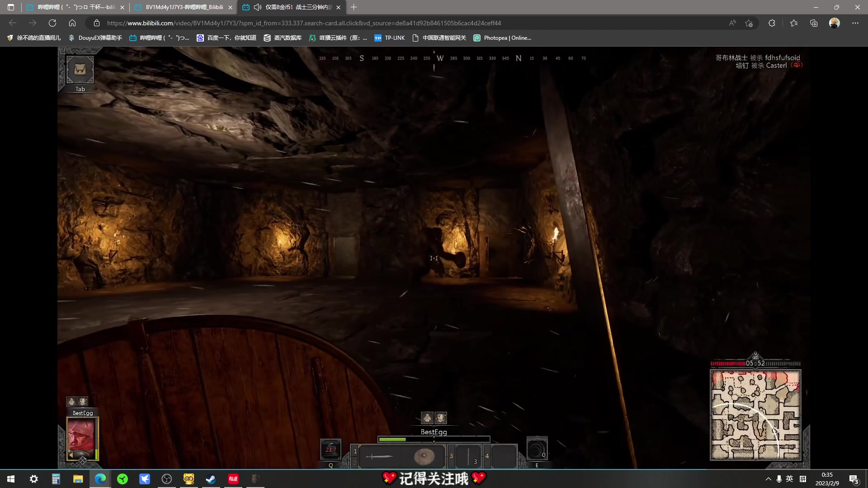Open TP-LINK bookmark
Image resolution: width=868 pixels, height=488 pixels.
pos(390,38)
